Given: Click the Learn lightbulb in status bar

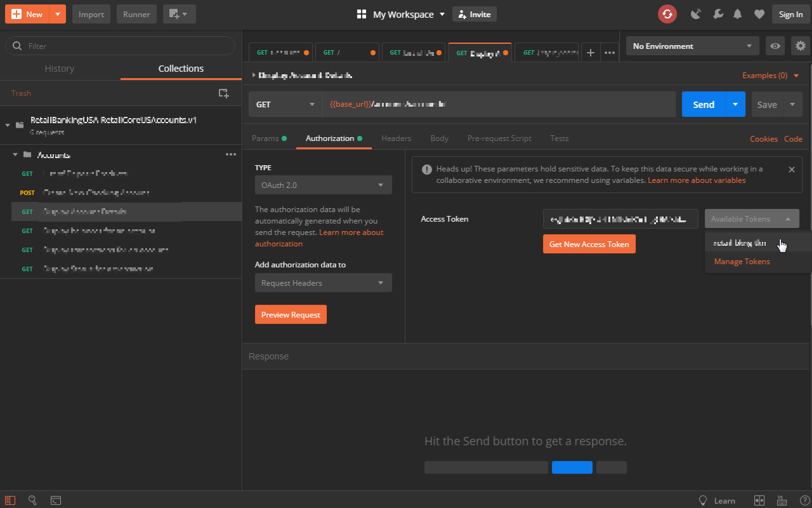Looking at the screenshot, I should pyautogui.click(x=703, y=500).
